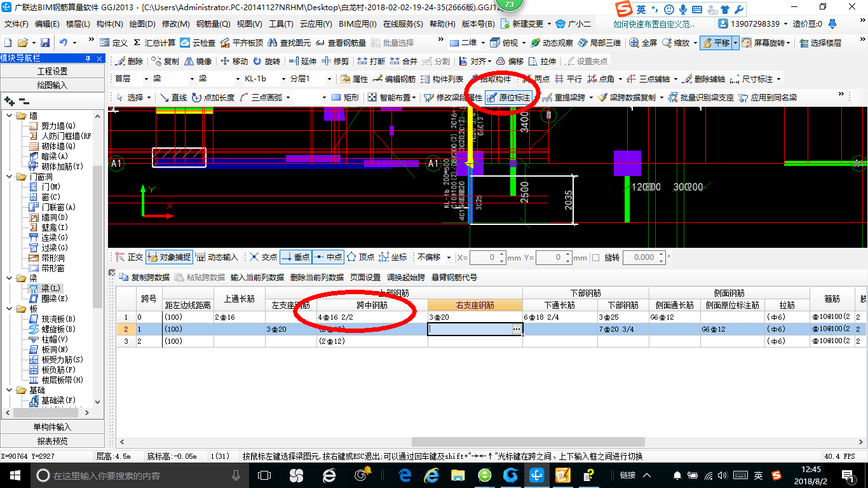
Task: Click the table horizontal scrollbar
Action: (528, 442)
